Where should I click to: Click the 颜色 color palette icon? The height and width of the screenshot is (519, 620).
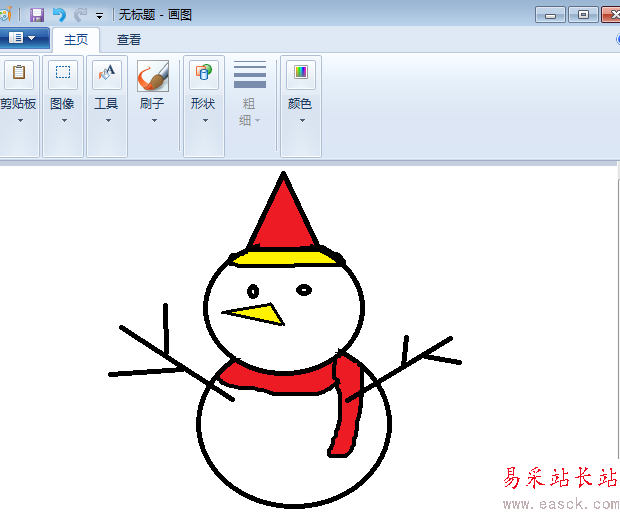301,74
